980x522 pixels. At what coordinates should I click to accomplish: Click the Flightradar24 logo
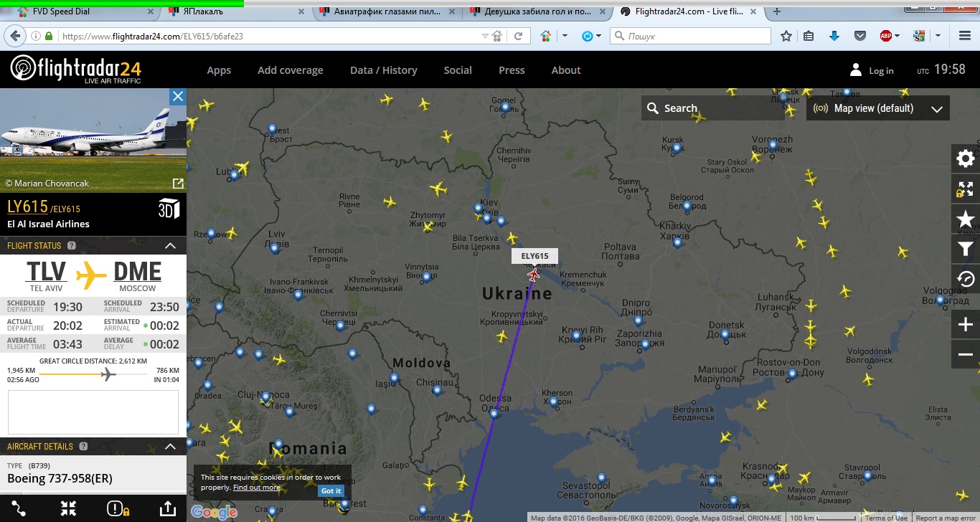coord(75,70)
